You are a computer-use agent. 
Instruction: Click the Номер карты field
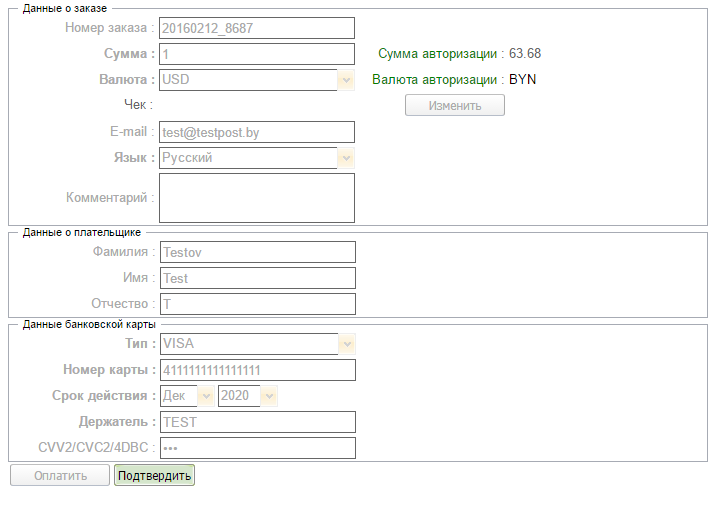tap(257, 370)
